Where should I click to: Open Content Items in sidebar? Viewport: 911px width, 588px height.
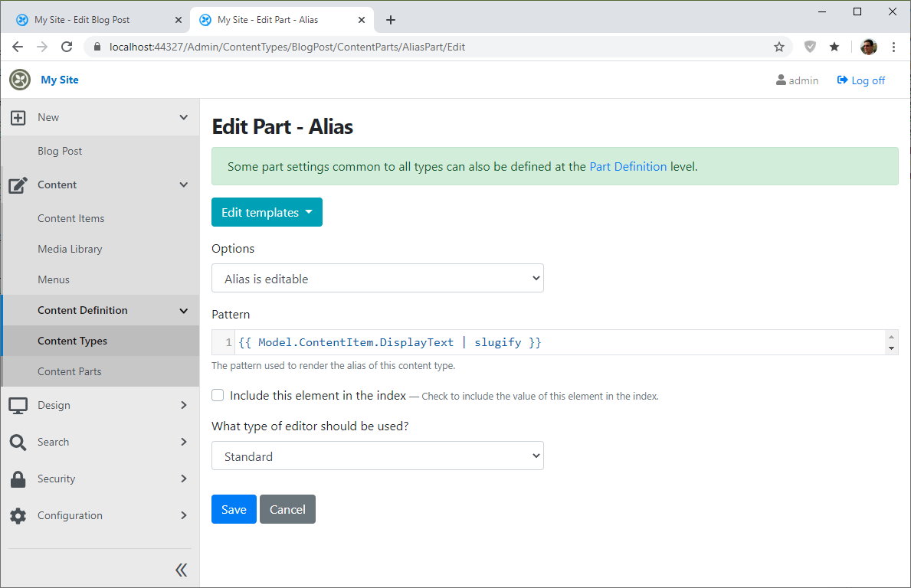click(71, 218)
